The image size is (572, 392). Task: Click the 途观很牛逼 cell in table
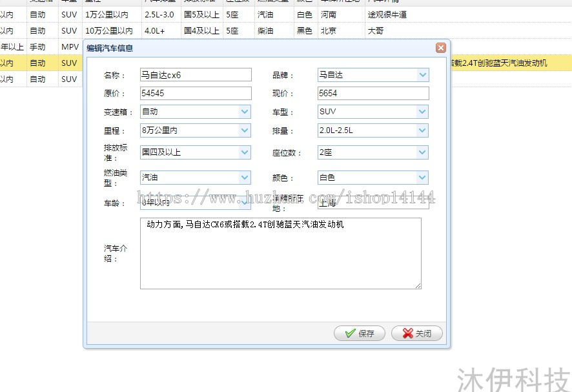[x=387, y=15]
